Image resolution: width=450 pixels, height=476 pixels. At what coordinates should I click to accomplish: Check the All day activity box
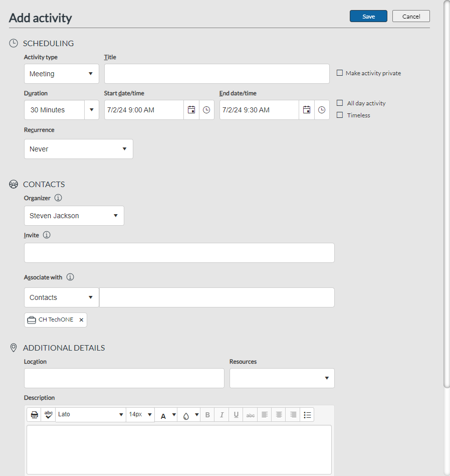[x=339, y=103]
